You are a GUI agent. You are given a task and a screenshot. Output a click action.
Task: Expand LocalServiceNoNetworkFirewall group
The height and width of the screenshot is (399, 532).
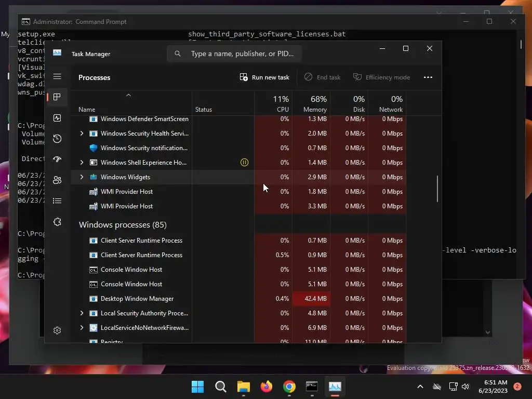point(82,328)
